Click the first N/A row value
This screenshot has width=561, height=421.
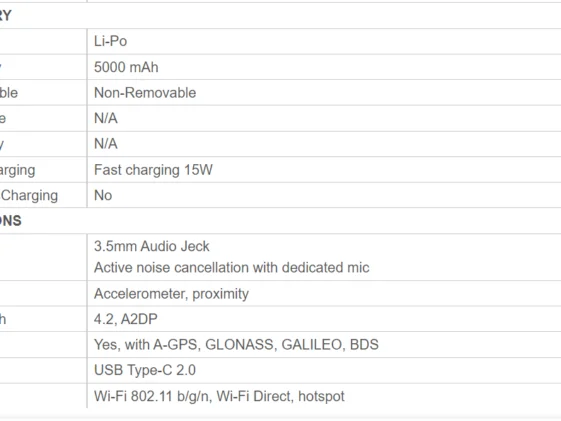106,118
